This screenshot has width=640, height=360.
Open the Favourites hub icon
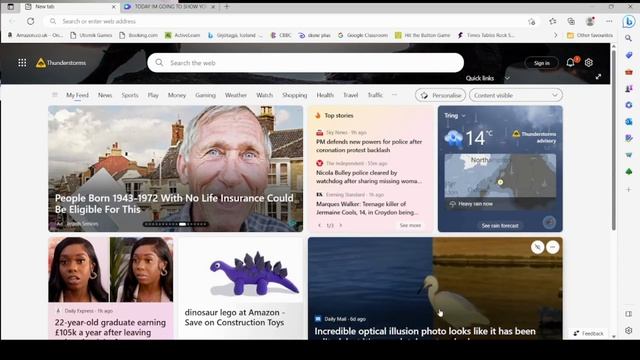[553, 21]
